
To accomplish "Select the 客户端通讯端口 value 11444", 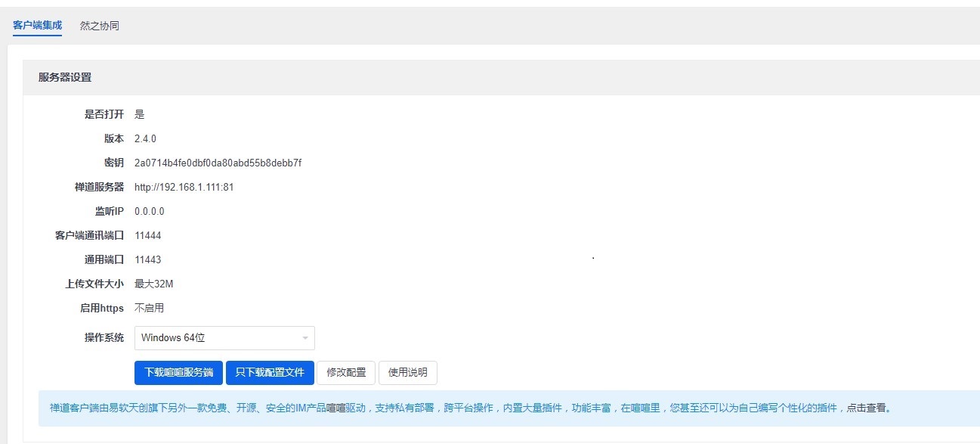I will (x=147, y=235).
